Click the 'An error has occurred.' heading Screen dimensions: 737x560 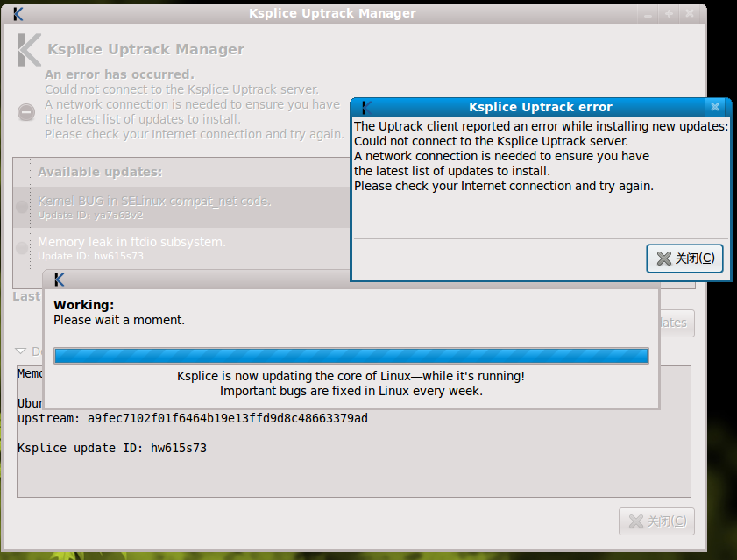pyautogui.click(x=119, y=74)
